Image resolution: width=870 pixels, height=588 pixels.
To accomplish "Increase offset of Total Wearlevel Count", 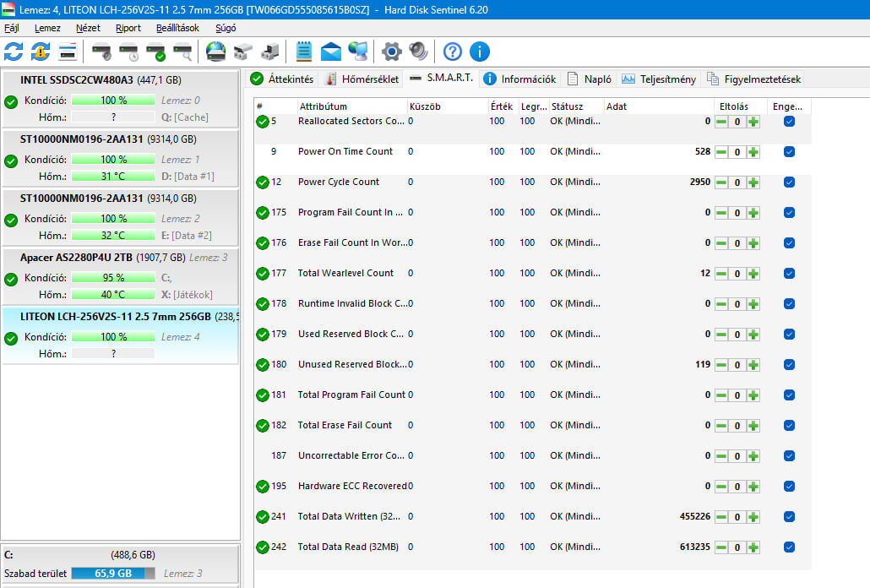I will pos(753,274).
